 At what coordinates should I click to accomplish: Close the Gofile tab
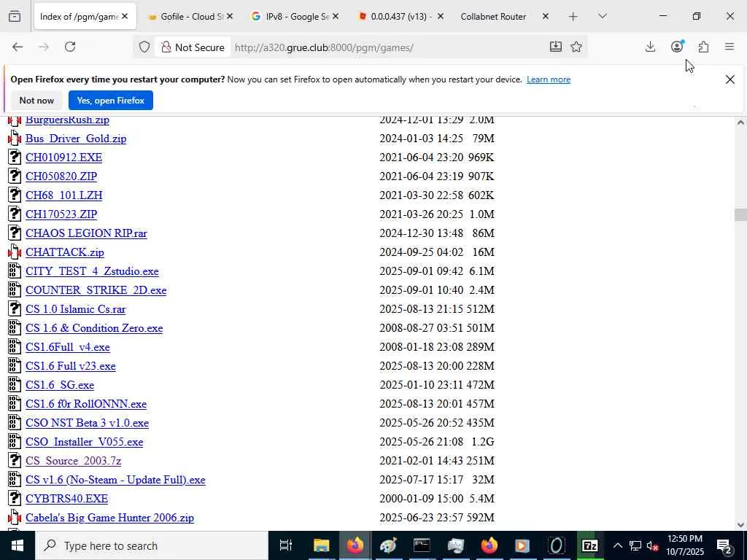coord(230,17)
